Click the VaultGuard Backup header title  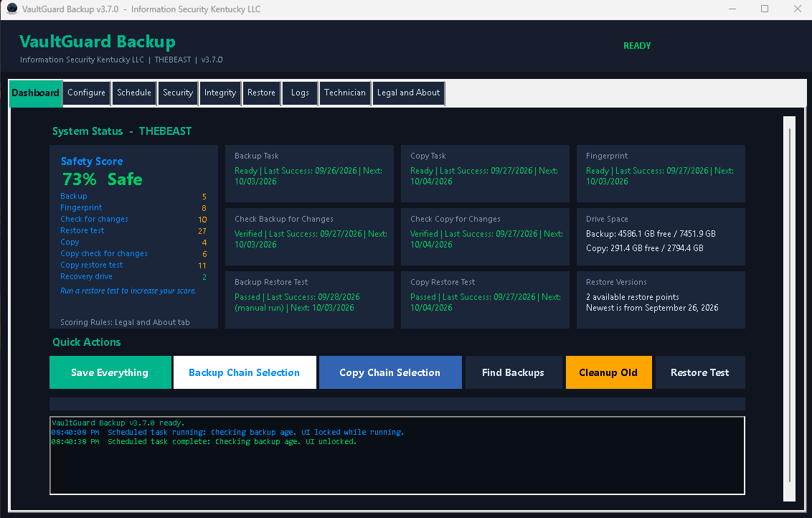98,42
